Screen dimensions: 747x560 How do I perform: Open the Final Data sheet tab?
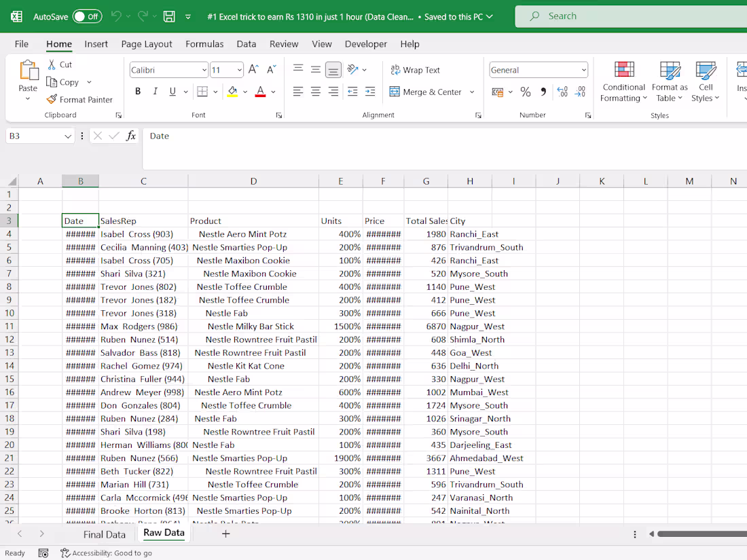(x=104, y=534)
